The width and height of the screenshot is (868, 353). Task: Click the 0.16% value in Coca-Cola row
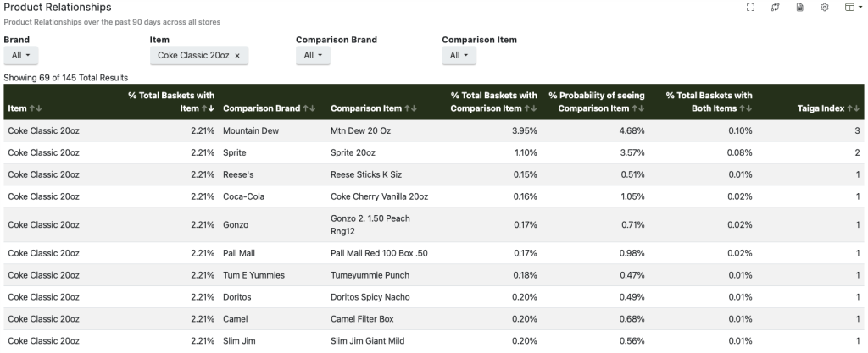(x=525, y=196)
